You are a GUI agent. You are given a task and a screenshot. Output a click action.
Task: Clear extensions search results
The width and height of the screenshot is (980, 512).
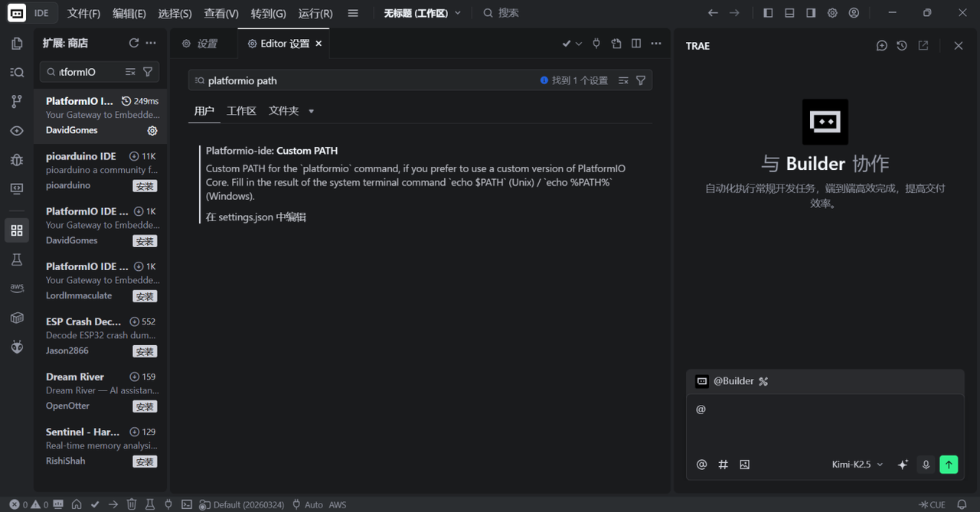130,72
